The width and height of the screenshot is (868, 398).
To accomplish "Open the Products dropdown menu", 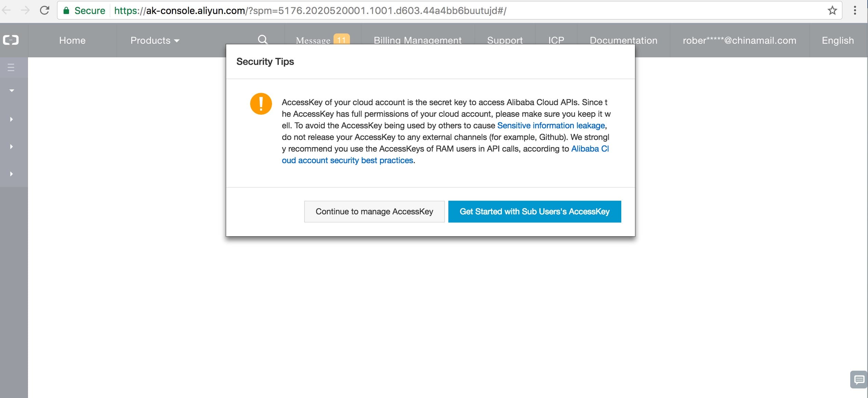I will click(x=155, y=40).
